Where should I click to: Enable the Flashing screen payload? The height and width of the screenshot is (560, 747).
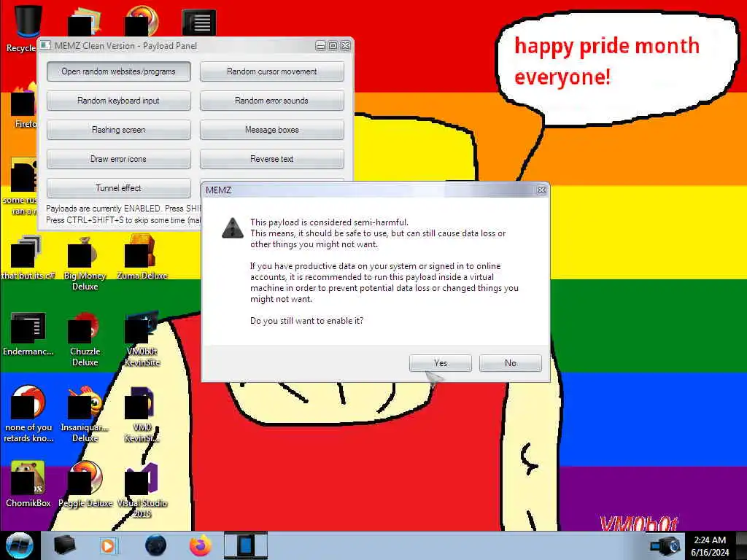[x=119, y=130]
